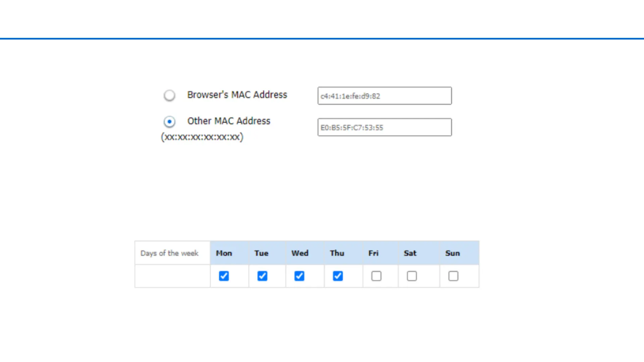The height and width of the screenshot is (362, 644).
Task: Uncheck the Tue checkbox
Action: 262,276
